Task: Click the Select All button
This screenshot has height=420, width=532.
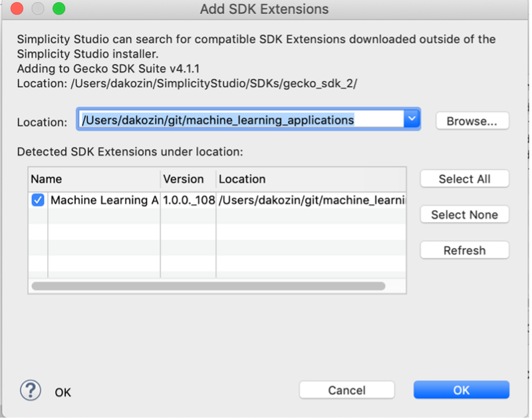Action: pos(464,179)
